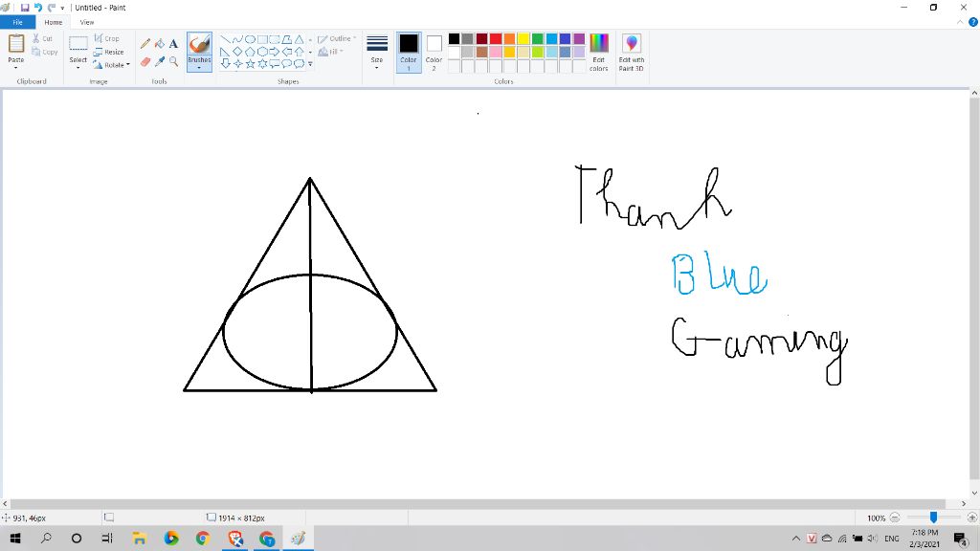Viewport: 980px width, 551px height.
Task: Open the Edit colors dialog
Action: coord(599,53)
